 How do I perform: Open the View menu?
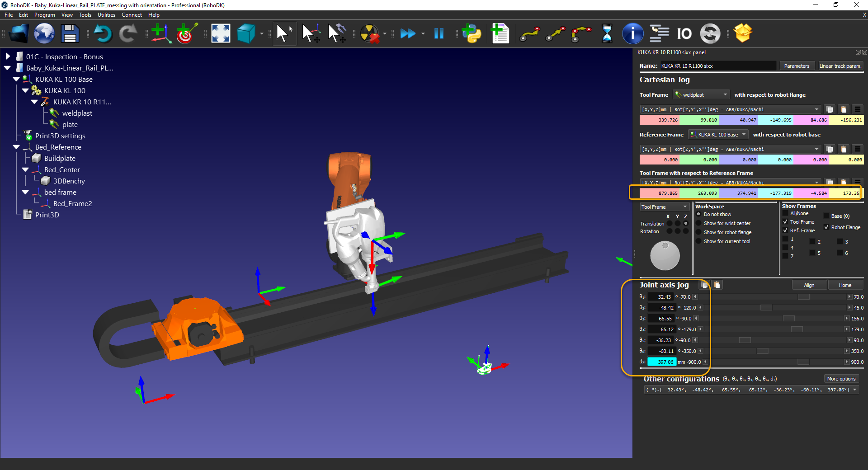(67, 15)
